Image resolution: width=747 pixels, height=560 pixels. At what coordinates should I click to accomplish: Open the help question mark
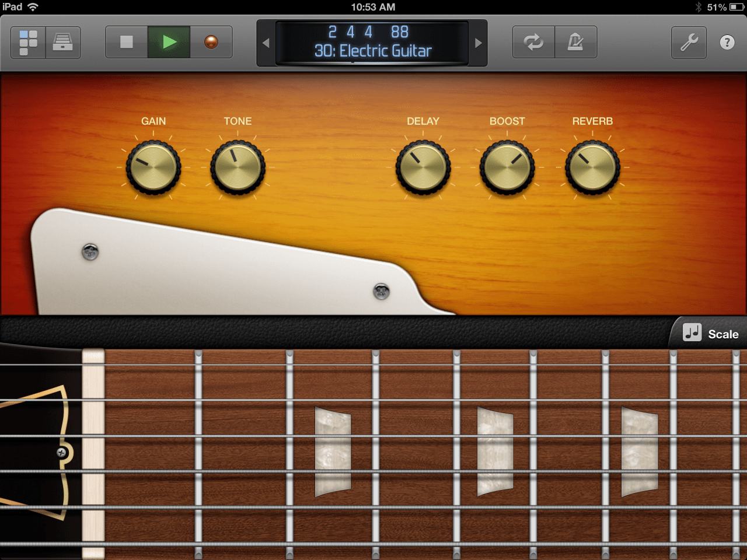(x=727, y=42)
